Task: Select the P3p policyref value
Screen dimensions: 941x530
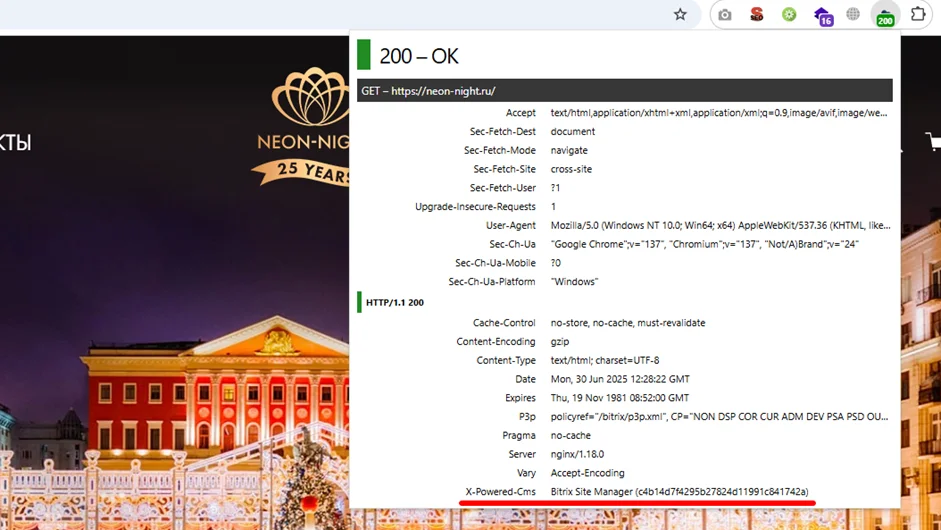Action: click(x=719, y=417)
